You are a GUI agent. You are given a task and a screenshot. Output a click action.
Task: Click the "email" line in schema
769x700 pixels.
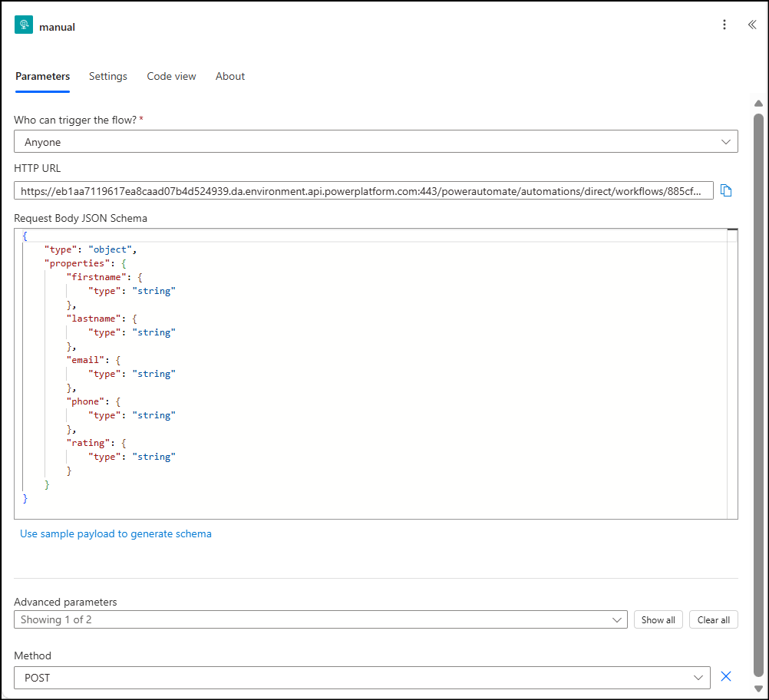point(93,360)
